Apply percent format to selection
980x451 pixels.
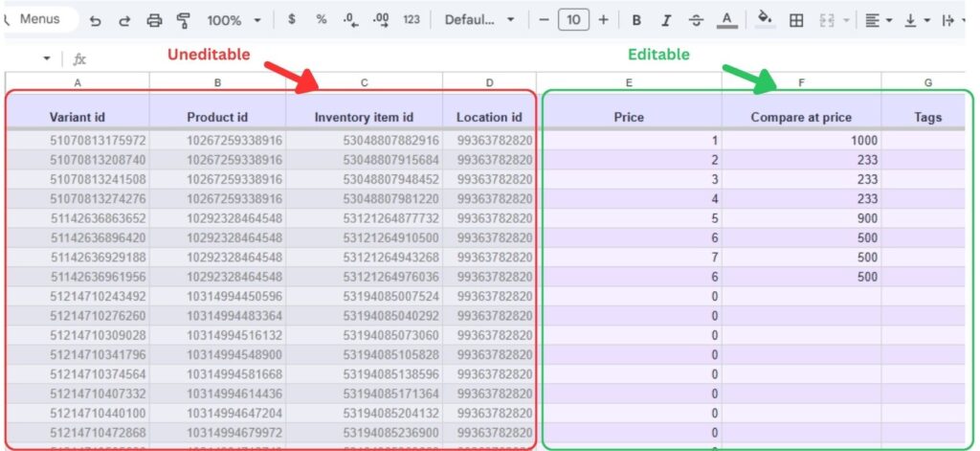322,19
